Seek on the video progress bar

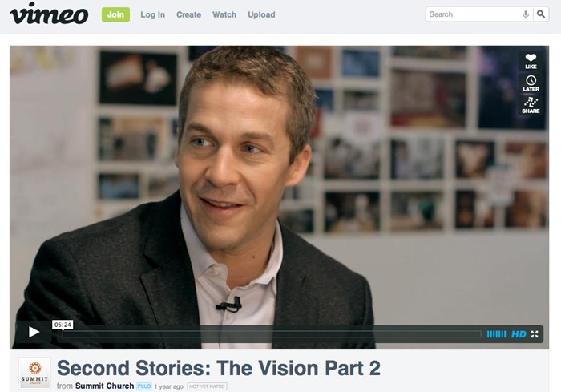point(272,334)
